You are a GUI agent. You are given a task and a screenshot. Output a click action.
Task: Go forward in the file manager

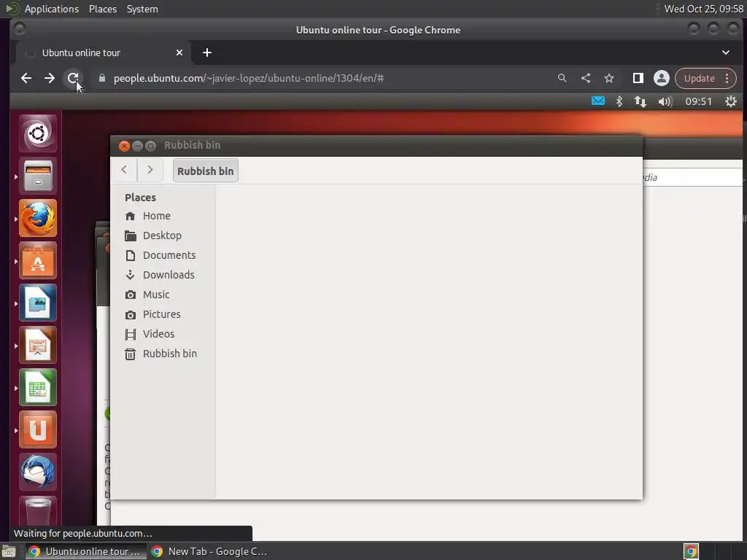click(150, 170)
